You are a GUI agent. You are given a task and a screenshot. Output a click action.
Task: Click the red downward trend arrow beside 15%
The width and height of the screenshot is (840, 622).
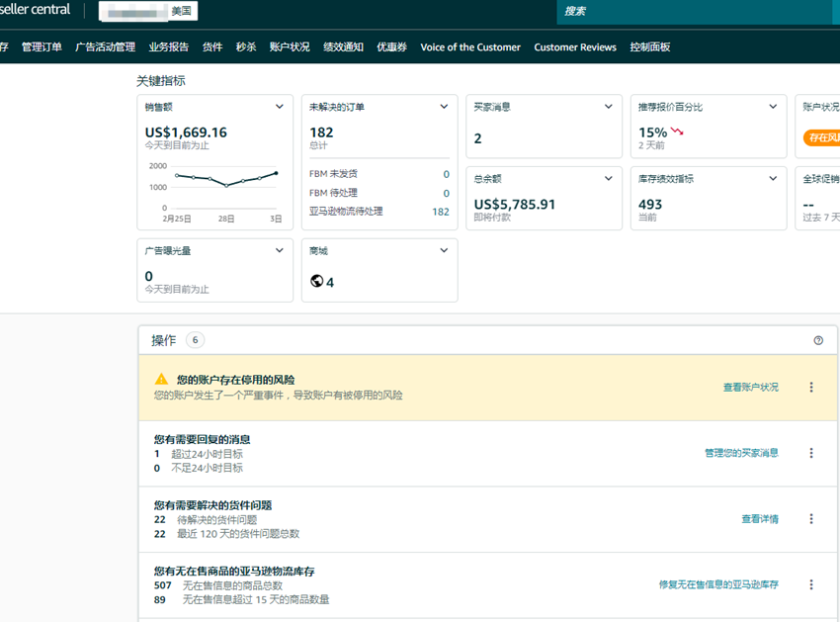[677, 132]
